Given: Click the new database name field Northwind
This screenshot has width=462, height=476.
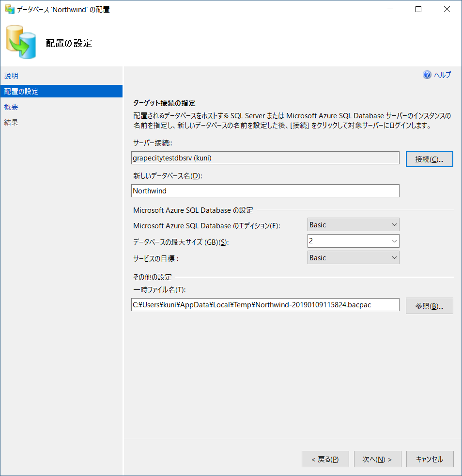Looking at the screenshot, I should (x=265, y=190).
